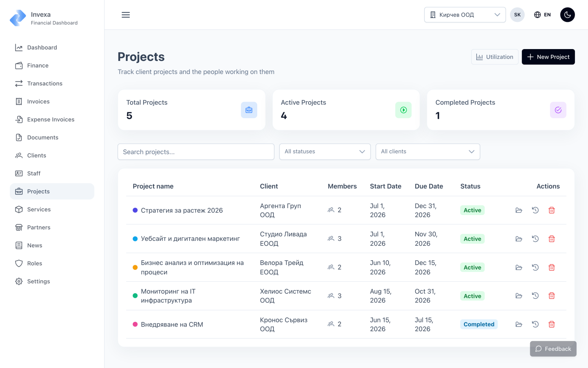The width and height of the screenshot is (588, 368).
Task: View history of Бизнес анализ project
Action: 535,268
